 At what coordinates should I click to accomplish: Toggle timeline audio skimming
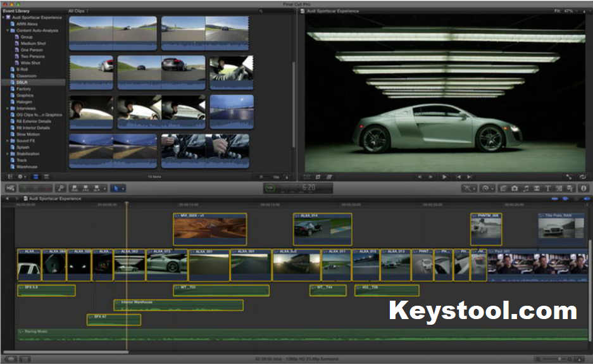pos(565,198)
